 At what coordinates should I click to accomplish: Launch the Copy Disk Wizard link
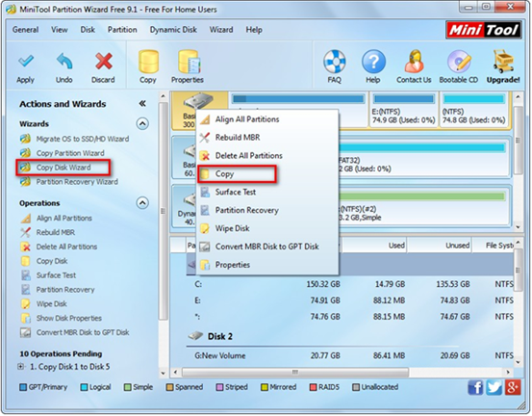[63, 168]
